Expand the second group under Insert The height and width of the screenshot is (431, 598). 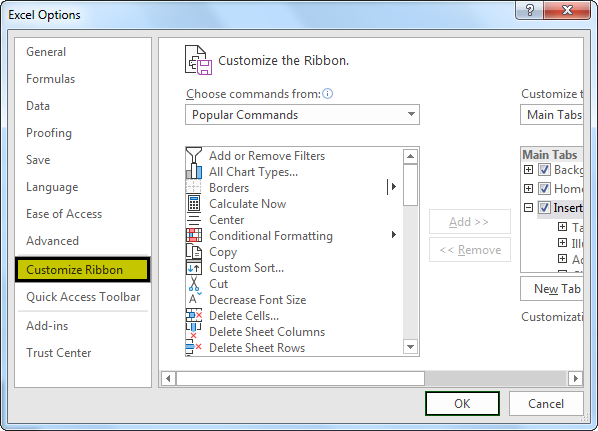click(562, 243)
